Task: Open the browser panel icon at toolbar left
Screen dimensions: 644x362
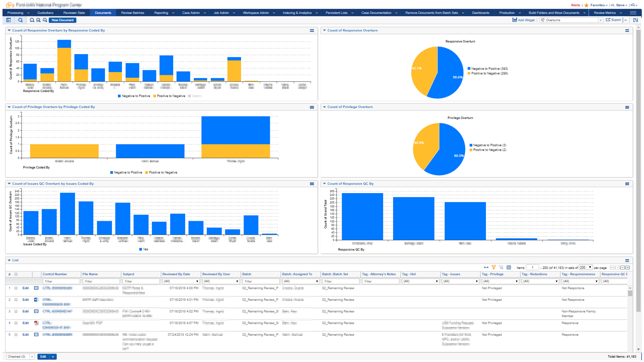Action: [x=8, y=20]
